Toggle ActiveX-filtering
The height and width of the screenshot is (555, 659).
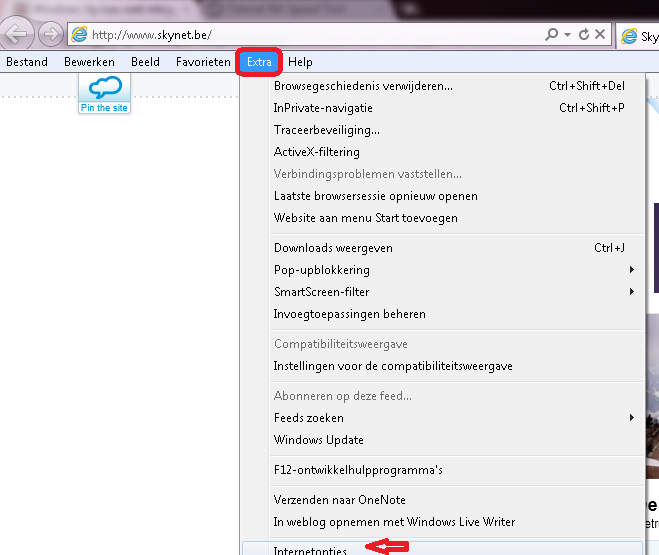point(443,152)
